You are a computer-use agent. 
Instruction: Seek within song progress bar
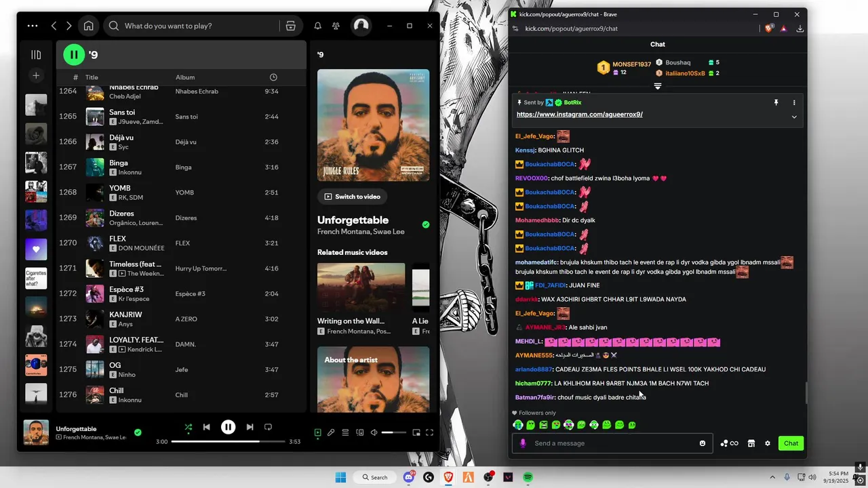coord(229,442)
